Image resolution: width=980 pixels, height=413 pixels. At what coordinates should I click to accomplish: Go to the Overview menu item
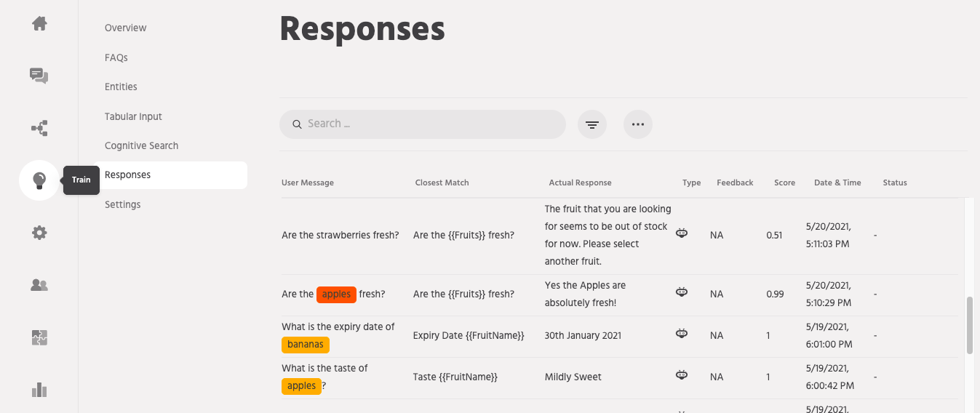point(125,28)
